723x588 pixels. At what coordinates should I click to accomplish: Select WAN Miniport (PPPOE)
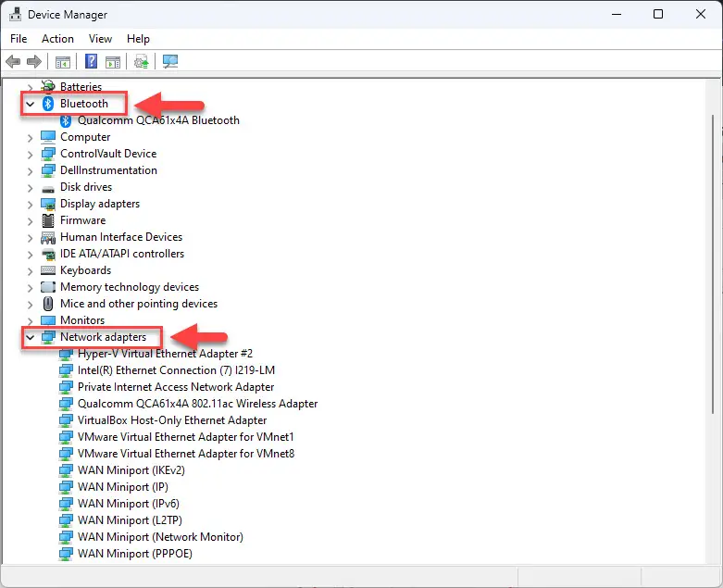134,554
